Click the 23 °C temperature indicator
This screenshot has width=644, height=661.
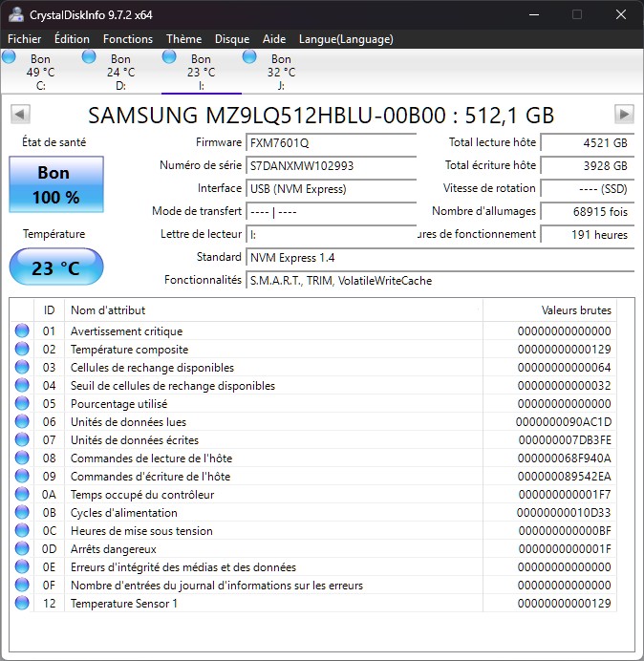tap(55, 267)
